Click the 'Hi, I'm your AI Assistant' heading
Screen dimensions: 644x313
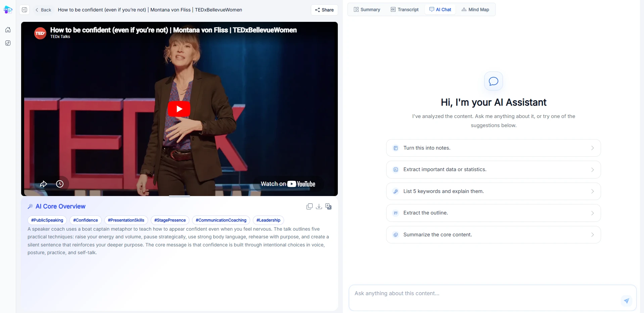[x=493, y=102]
